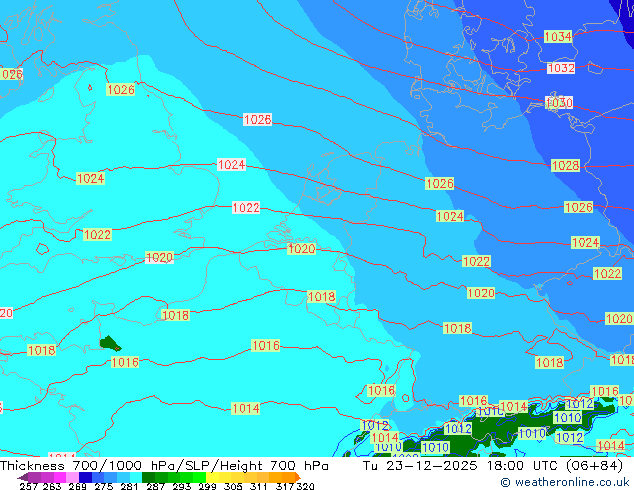Select the white-background 1022 pressure label
Viewport: 634px width, 490px height.
pos(246,207)
